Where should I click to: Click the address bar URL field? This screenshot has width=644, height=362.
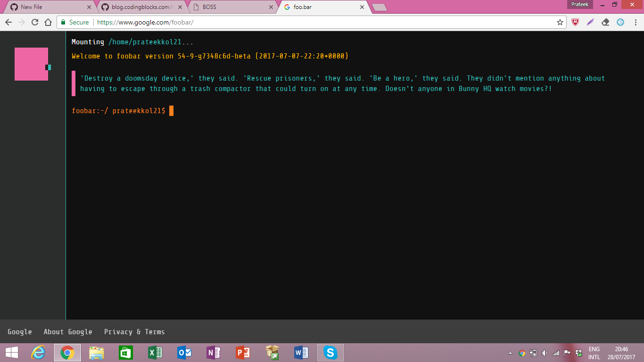click(x=311, y=22)
